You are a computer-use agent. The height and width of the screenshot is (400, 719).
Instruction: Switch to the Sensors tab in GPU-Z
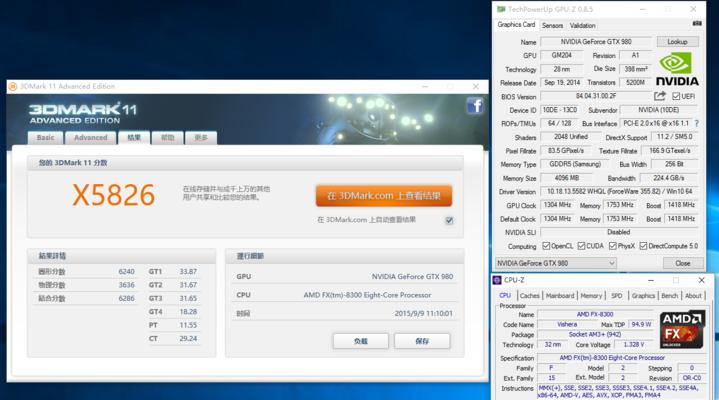(553, 26)
